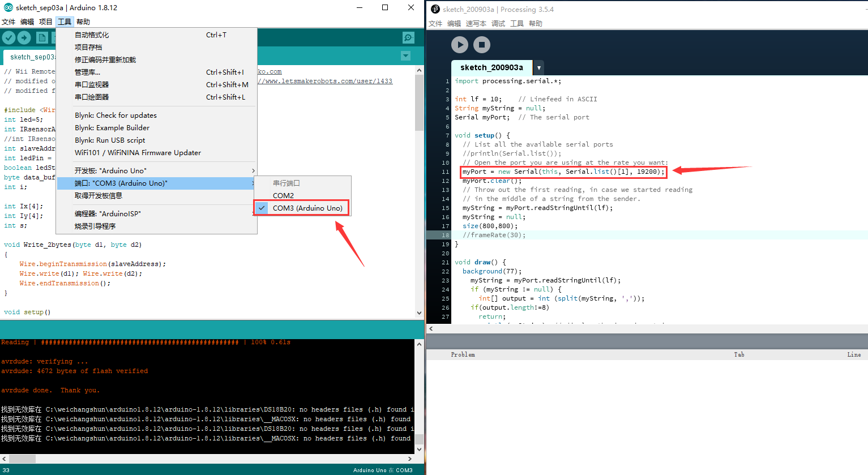The height and width of the screenshot is (475, 868).
Task: Open the Arduino Serial Monitor magnifier icon
Action: tap(408, 37)
